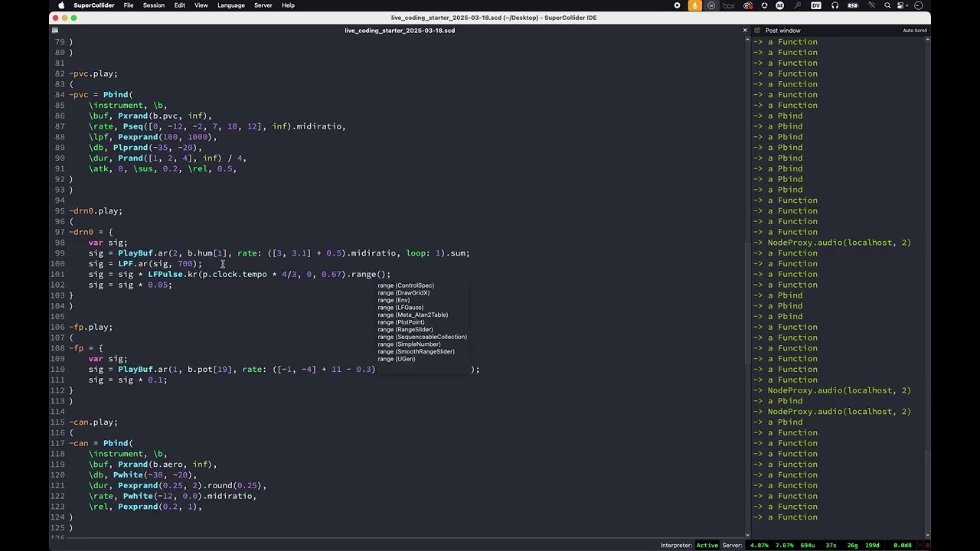Toggle Auto Scroll in Post window

tap(914, 31)
